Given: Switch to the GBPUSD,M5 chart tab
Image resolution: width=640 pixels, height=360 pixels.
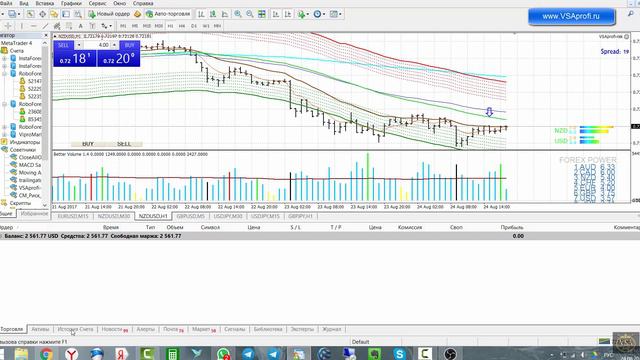Looking at the screenshot, I should [x=190, y=216].
